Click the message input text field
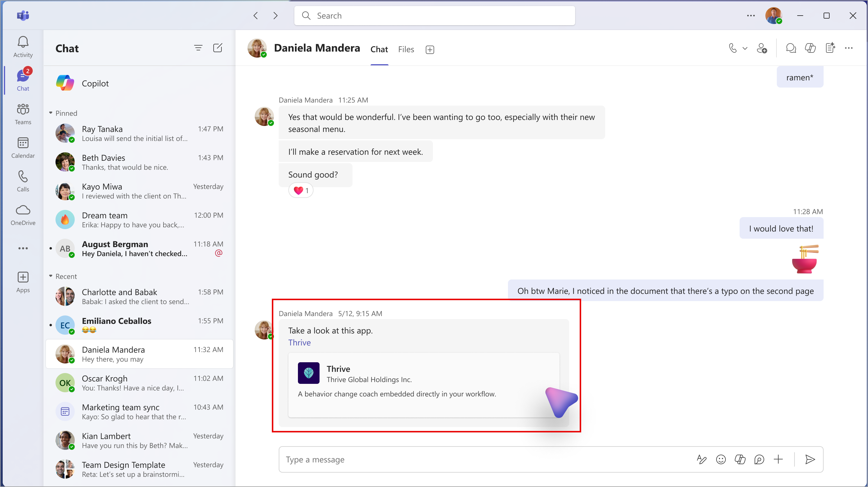 coord(477,459)
